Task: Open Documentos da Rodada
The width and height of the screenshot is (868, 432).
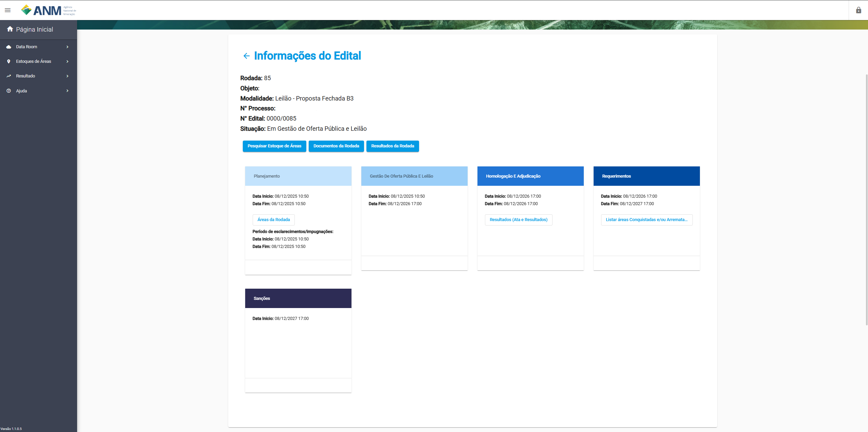Action: (336, 146)
